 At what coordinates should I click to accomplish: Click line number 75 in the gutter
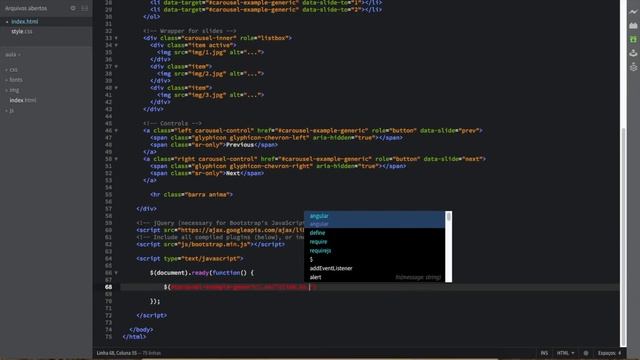(108, 337)
